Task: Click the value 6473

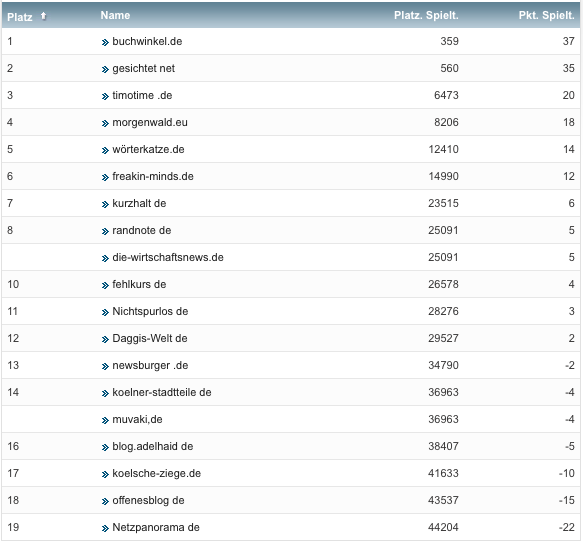Action: pos(446,95)
